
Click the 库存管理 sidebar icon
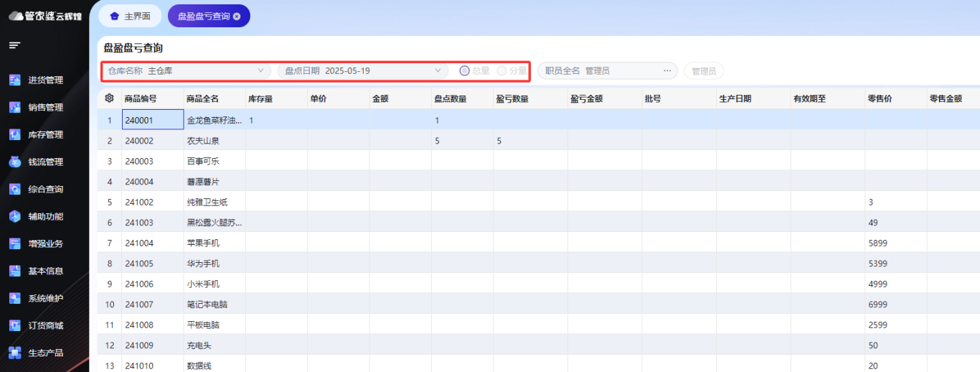[x=14, y=135]
